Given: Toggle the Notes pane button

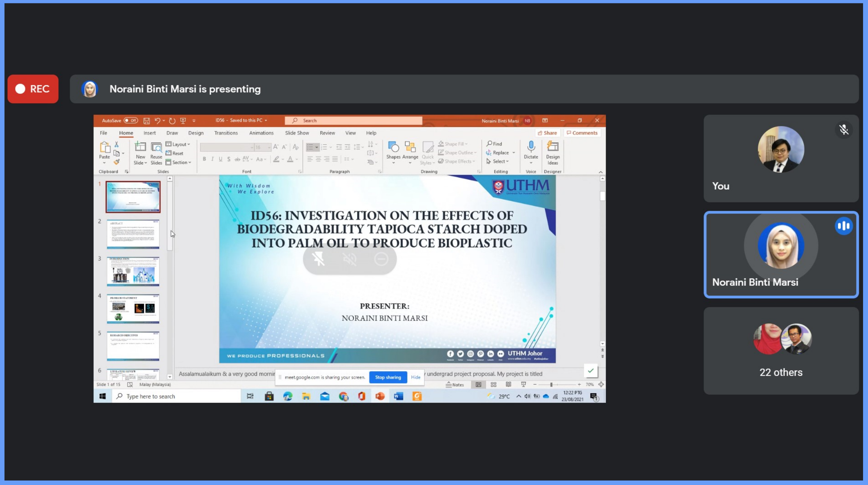Looking at the screenshot, I should click(x=455, y=384).
